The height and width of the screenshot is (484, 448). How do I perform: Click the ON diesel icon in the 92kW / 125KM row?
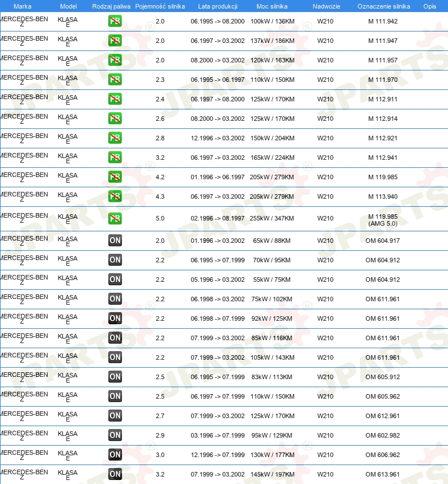pos(115,318)
